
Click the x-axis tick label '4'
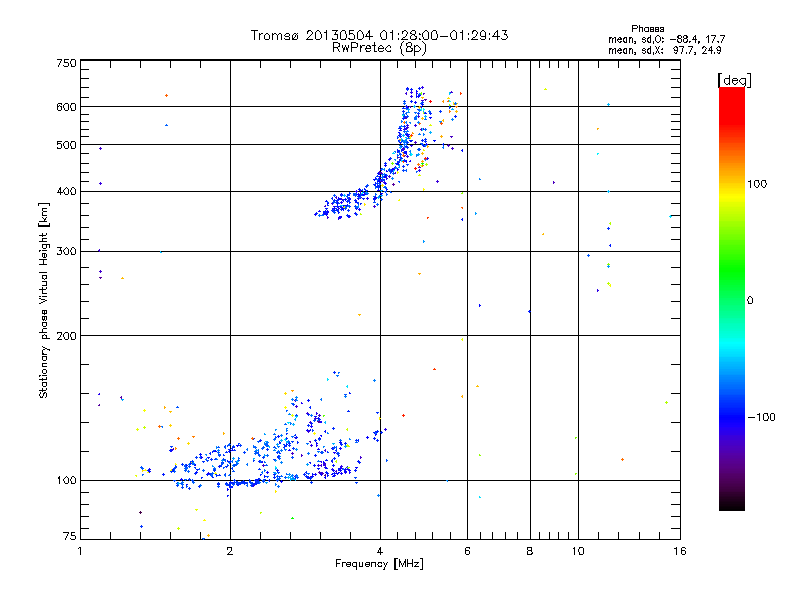click(380, 551)
